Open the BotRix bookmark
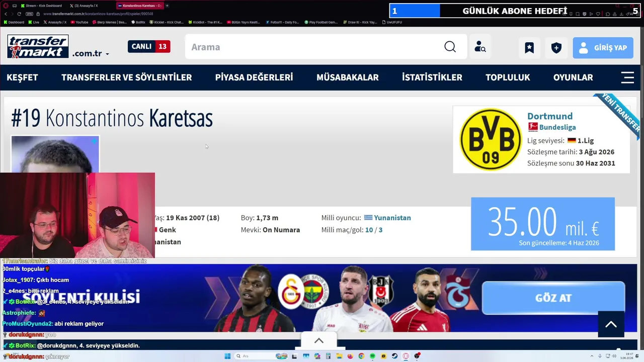The height and width of the screenshot is (362, 644). coord(138,22)
